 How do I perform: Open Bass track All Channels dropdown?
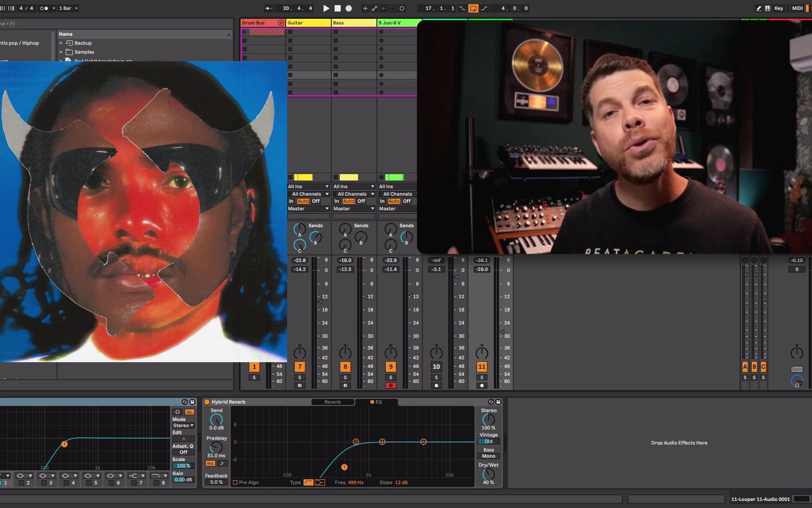[x=354, y=194]
